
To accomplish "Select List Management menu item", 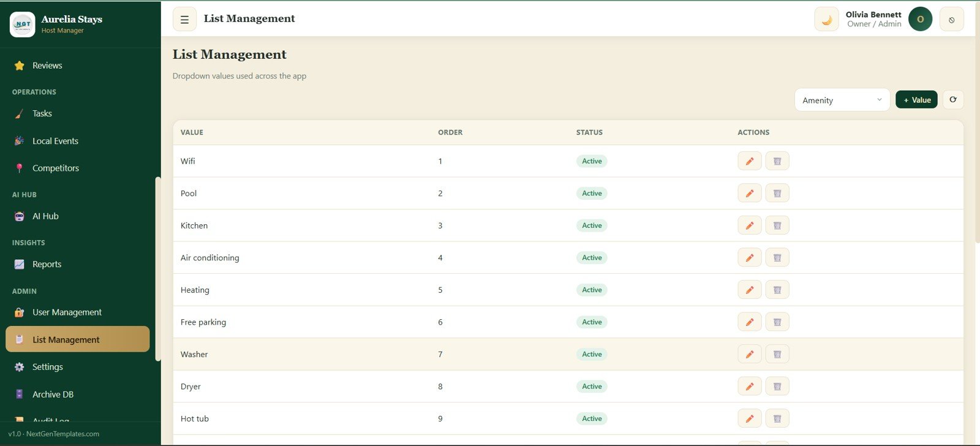I will (x=77, y=339).
